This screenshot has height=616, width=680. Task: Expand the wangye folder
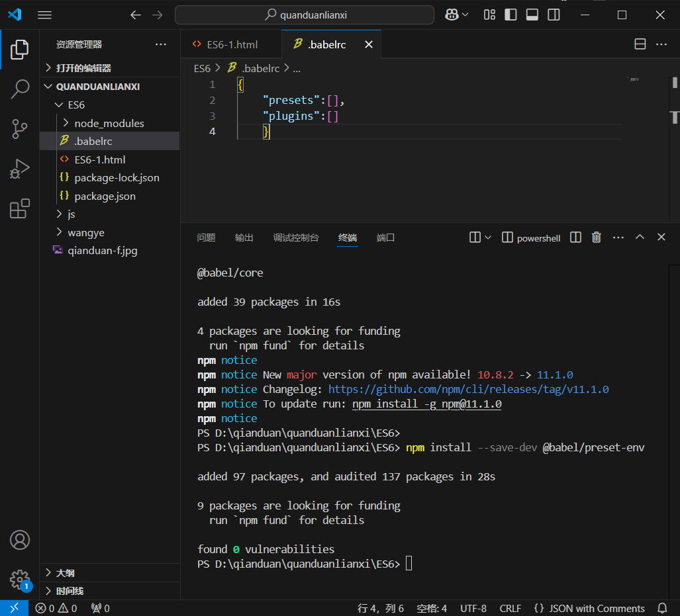[85, 232]
